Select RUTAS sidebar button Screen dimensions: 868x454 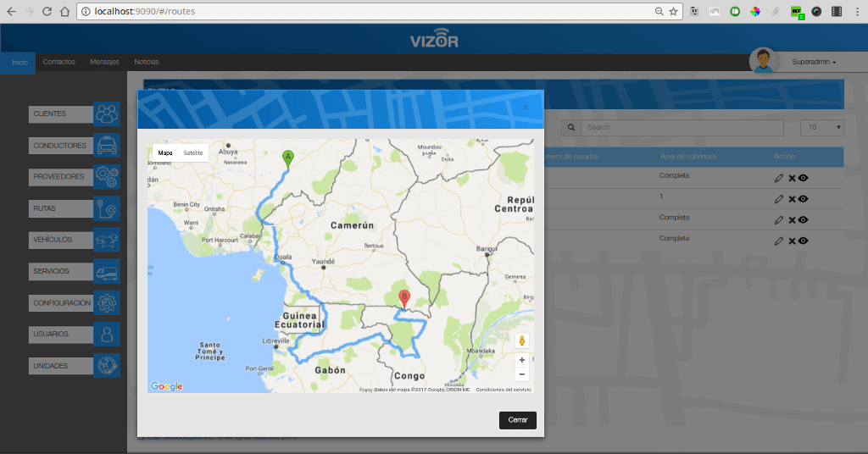point(61,208)
